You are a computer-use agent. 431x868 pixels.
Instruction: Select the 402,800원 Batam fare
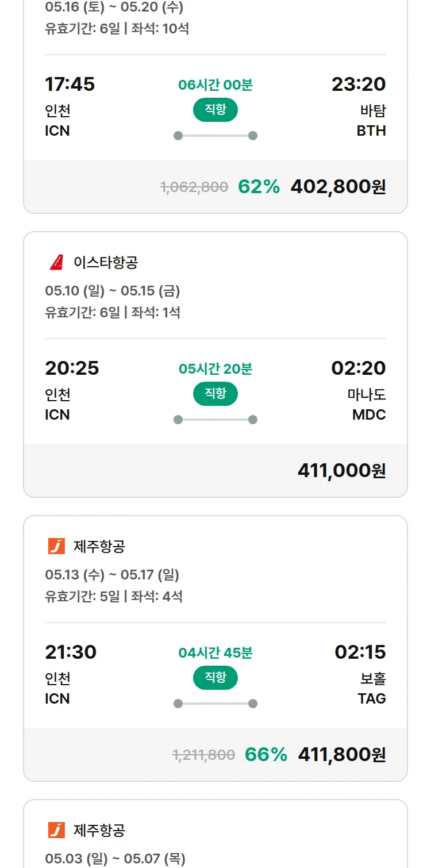[x=338, y=187]
